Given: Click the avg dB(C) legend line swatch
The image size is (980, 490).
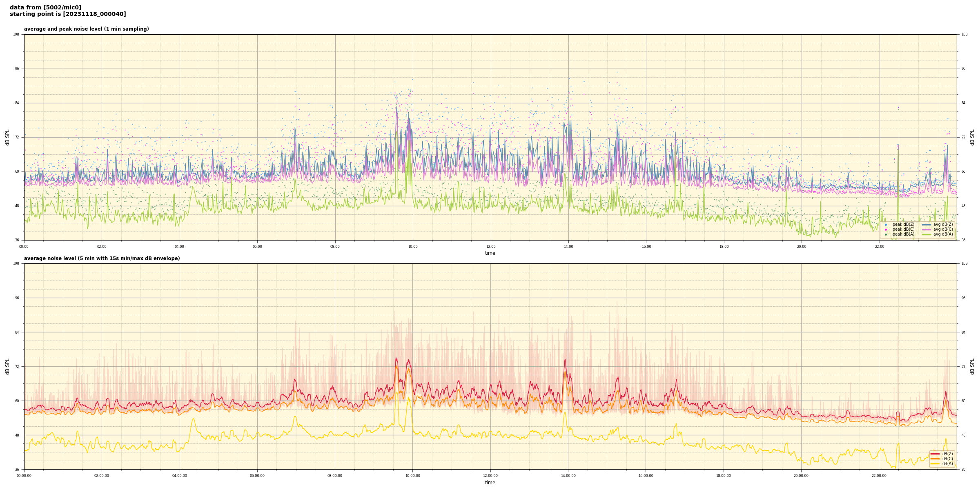Looking at the screenshot, I should pyautogui.click(x=926, y=229).
